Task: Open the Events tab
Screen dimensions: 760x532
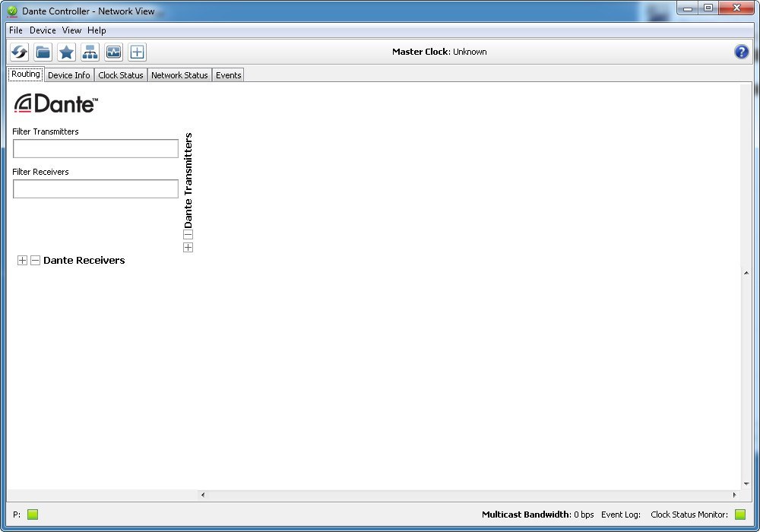Action: [x=228, y=75]
